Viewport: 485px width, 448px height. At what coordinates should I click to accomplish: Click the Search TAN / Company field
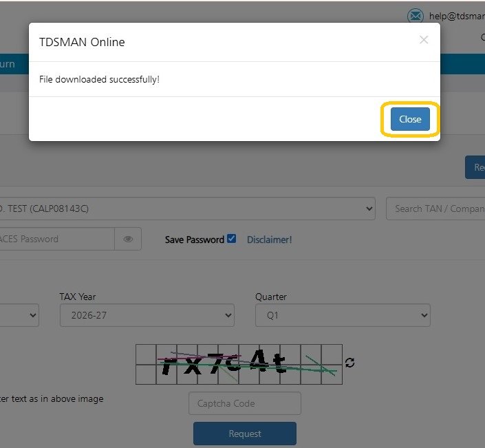(x=435, y=209)
